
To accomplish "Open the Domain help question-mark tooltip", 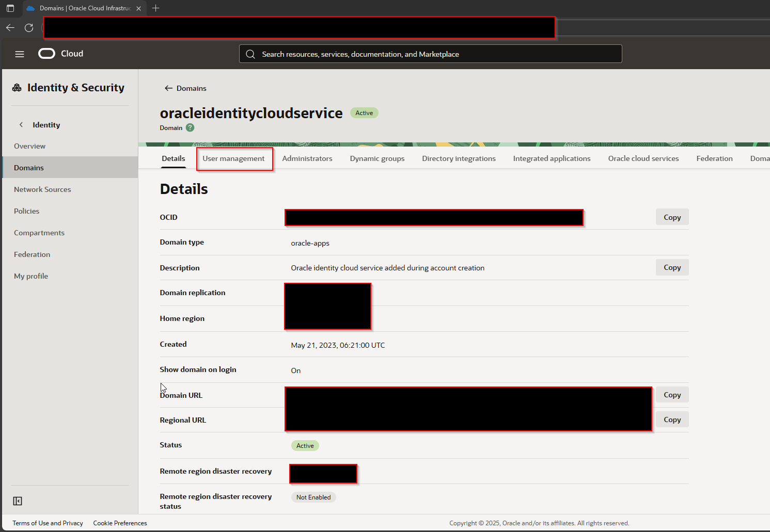I will (190, 127).
